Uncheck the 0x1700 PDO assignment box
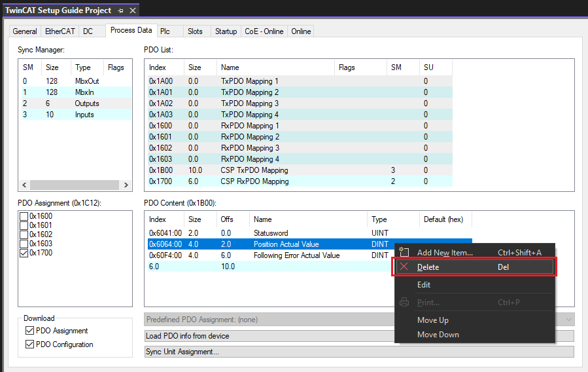588x372 pixels. 24,253
